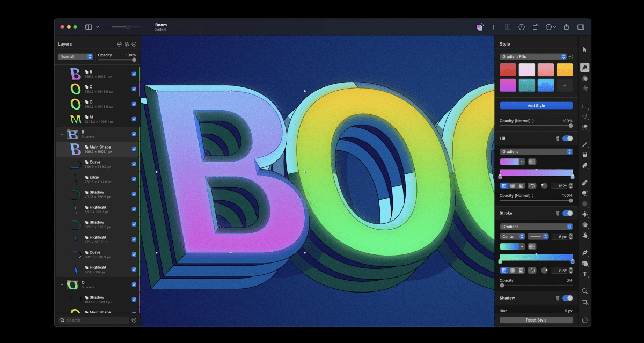Collapse the B layer group
The width and height of the screenshot is (644, 343).
(62, 134)
